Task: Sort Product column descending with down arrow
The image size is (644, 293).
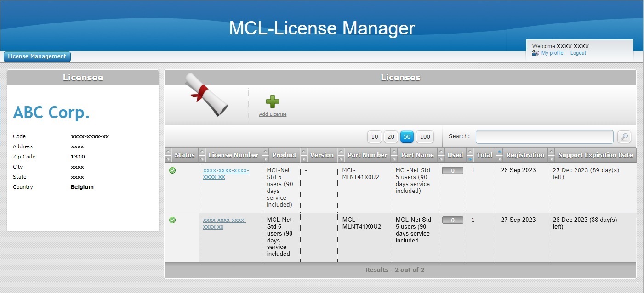Action: 266,159
